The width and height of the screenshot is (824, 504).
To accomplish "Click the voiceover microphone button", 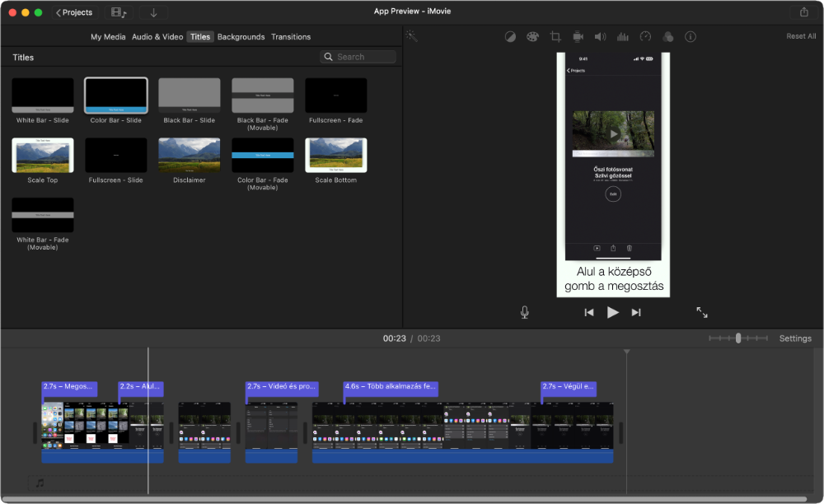I will pos(524,312).
